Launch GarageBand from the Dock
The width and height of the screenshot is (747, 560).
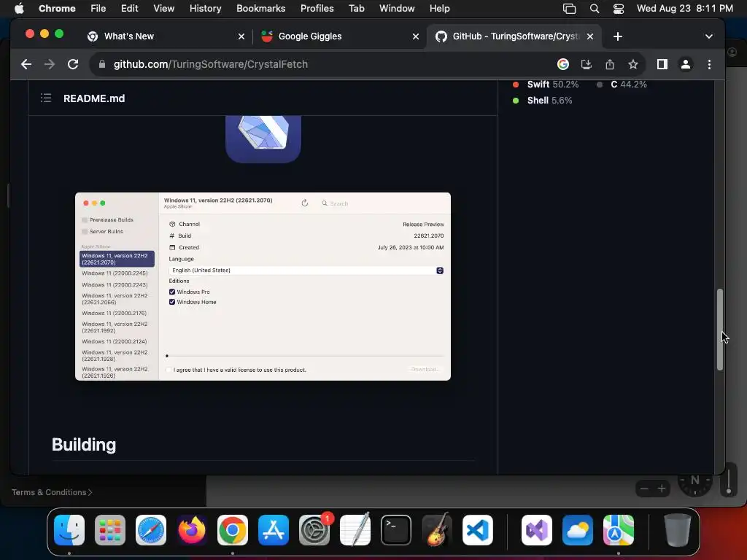point(436,530)
